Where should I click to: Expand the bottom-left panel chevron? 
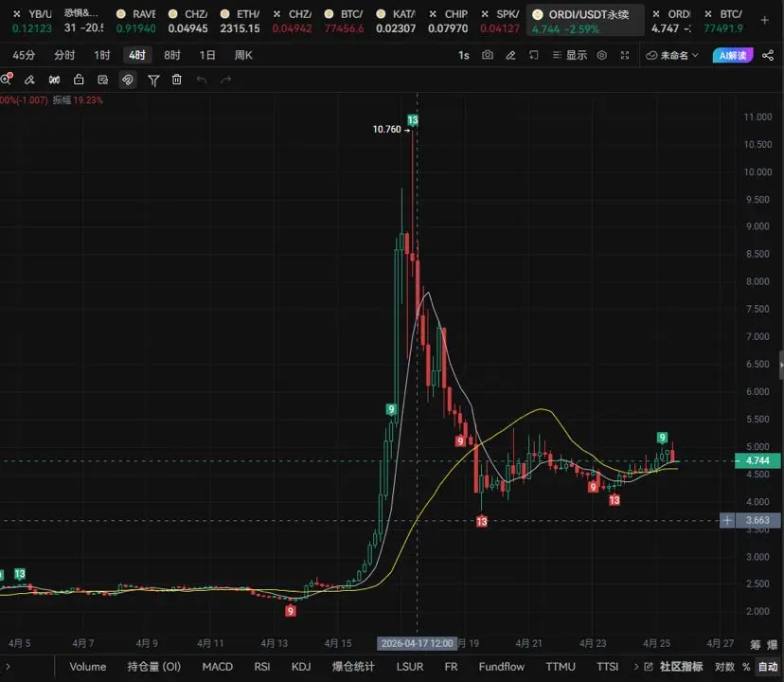(8, 667)
